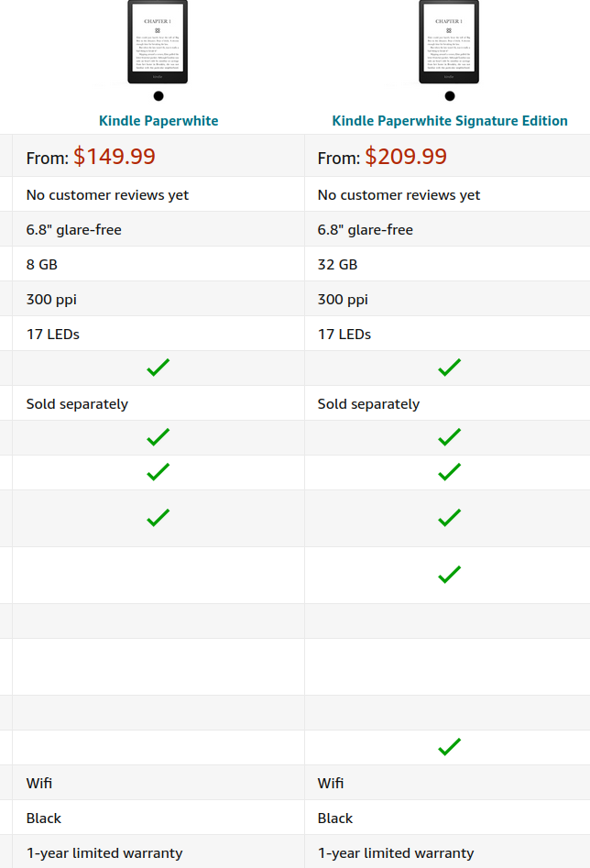Open Kindle Paperwhite Signature Edition link

click(x=450, y=121)
